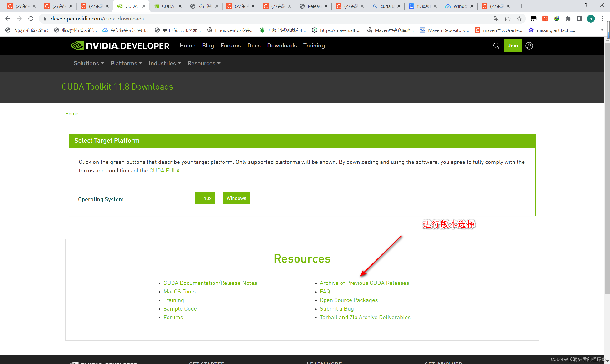Switch to the second CUDA tab
This screenshot has width=610, height=364.
[168, 6]
